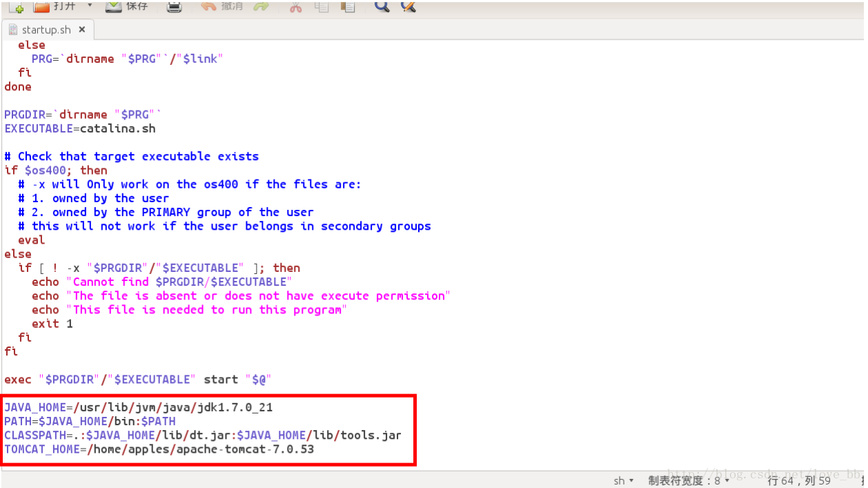Click the copy icon
The image size is (868, 488).
[321, 7]
